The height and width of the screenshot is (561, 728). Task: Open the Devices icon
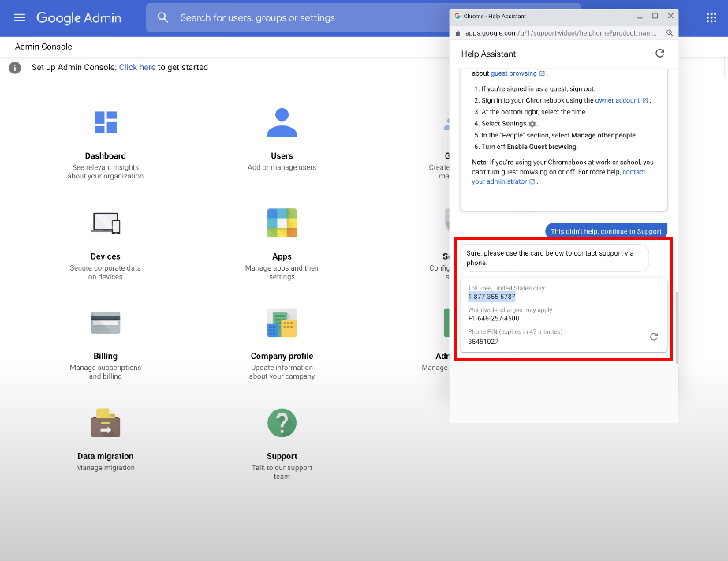(x=106, y=223)
